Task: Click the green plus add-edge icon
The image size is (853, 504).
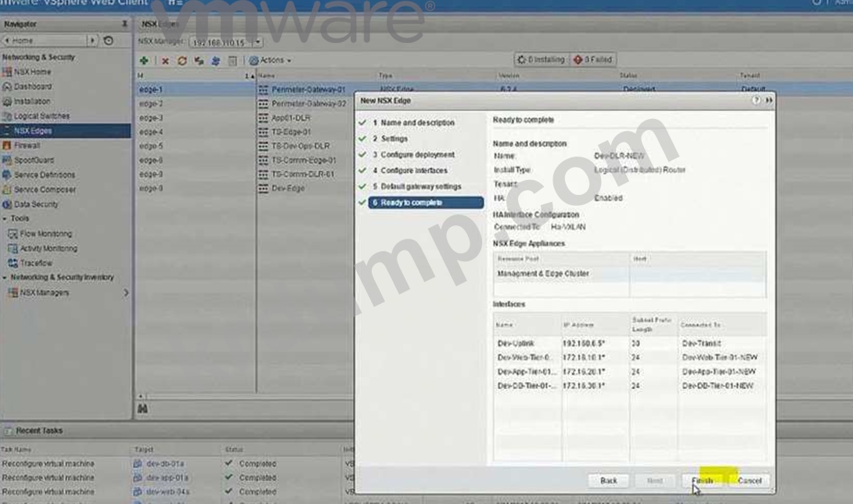Action: (144, 60)
